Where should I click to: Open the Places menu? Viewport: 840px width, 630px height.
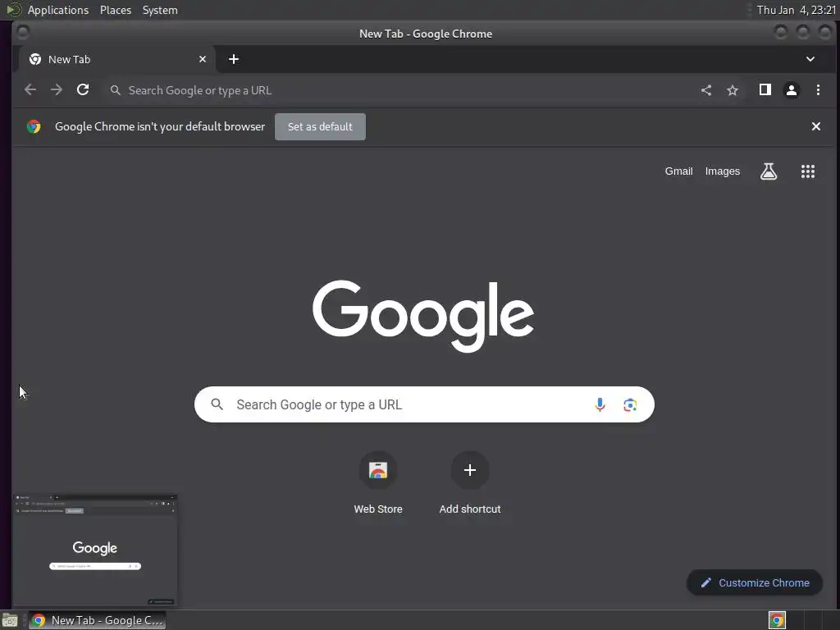coord(115,10)
